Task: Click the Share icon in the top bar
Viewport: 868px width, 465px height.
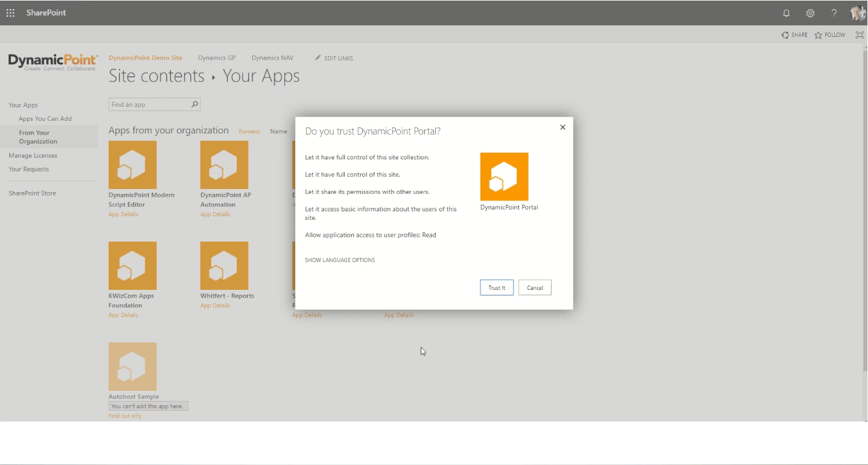Action: coord(794,35)
